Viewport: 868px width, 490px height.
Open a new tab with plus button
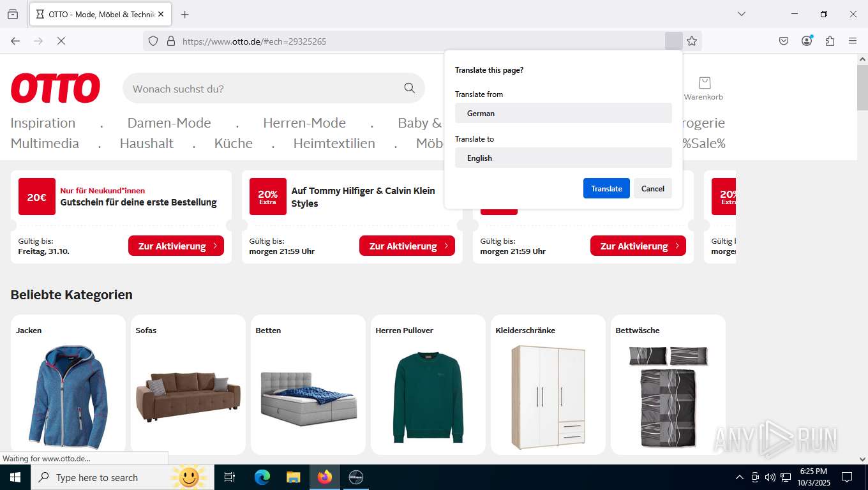point(184,14)
